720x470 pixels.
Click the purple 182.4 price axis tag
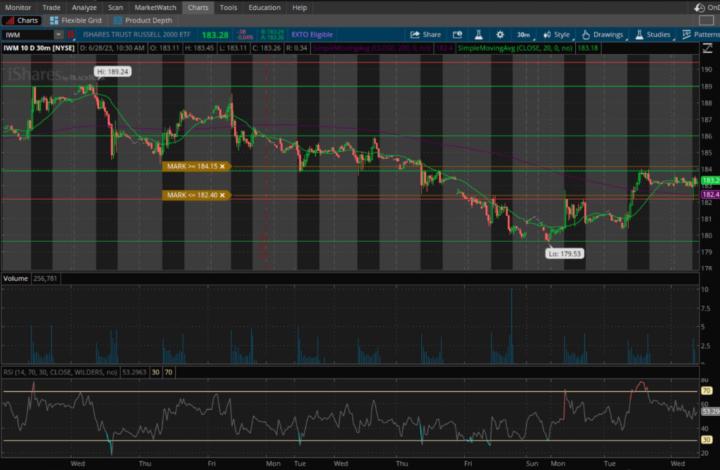pyautogui.click(x=710, y=195)
